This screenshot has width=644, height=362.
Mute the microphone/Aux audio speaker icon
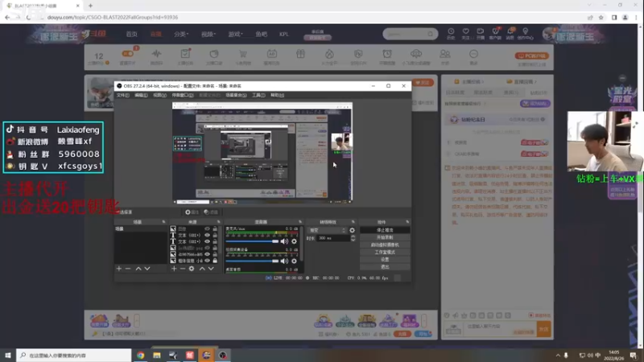pos(284,241)
